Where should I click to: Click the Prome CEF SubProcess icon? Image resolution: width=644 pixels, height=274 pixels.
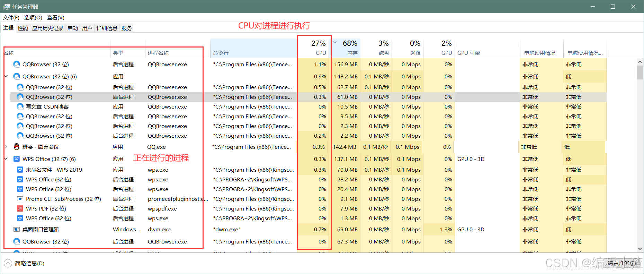pyautogui.click(x=20, y=199)
